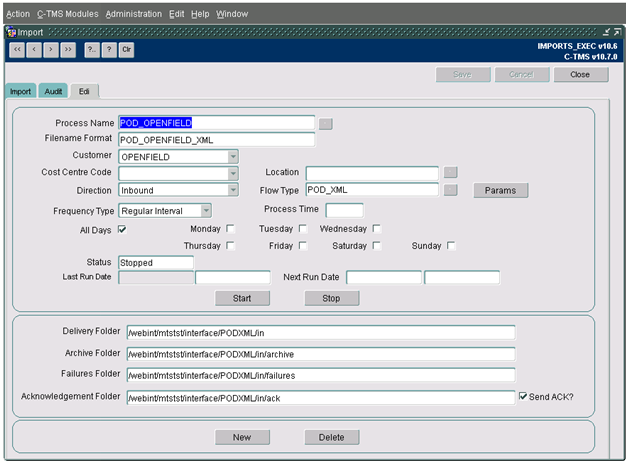The height and width of the screenshot is (463, 626).
Task: Enable the Saturday checkbox
Action: 376,245
